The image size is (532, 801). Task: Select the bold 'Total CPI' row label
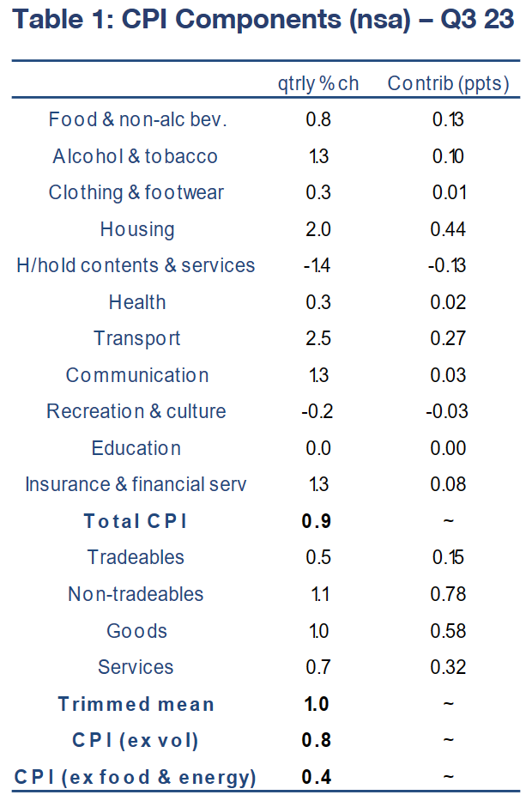(x=136, y=521)
